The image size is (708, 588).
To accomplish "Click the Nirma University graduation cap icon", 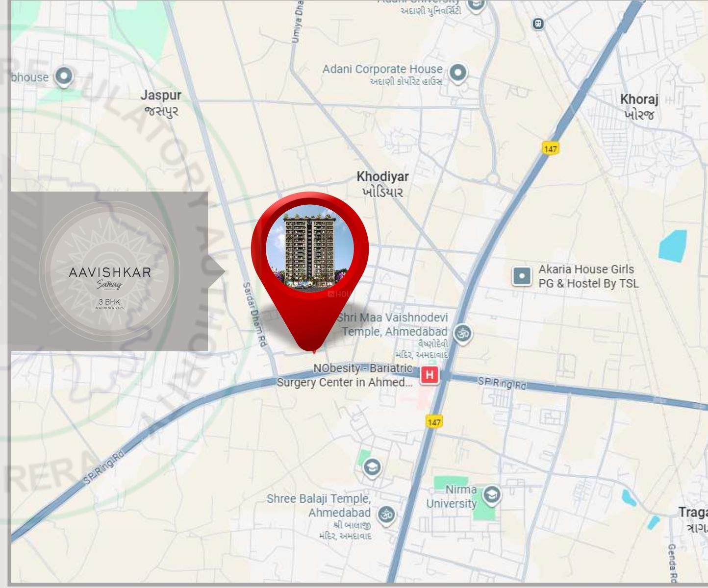I will click(491, 495).
